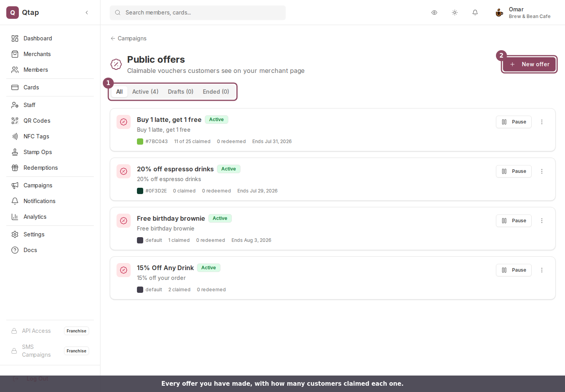Focus the Search members, cards field
The height and width of the screenshot is (392, 565).
[198, 13]
